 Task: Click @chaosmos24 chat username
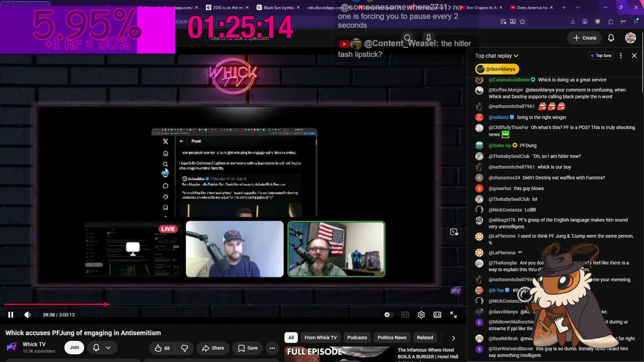(504, 177)
